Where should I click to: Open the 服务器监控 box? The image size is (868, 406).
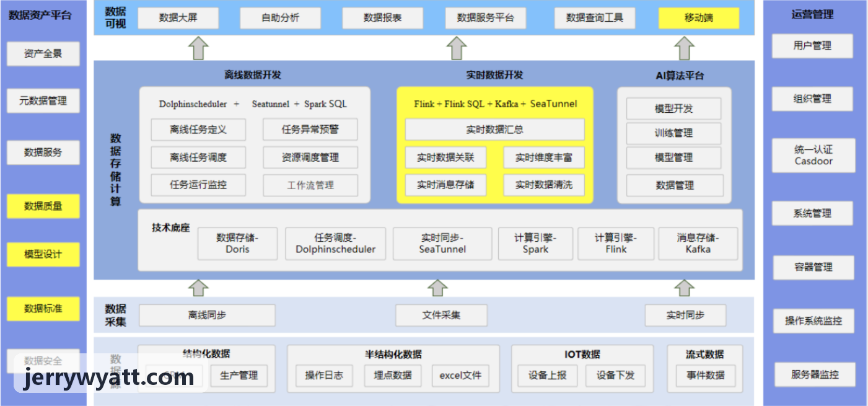tap(815, 374)
